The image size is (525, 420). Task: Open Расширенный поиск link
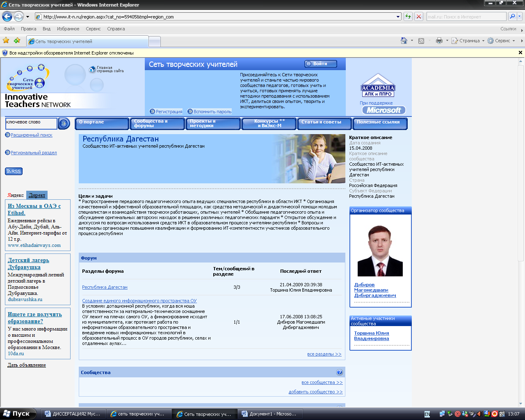32,135
